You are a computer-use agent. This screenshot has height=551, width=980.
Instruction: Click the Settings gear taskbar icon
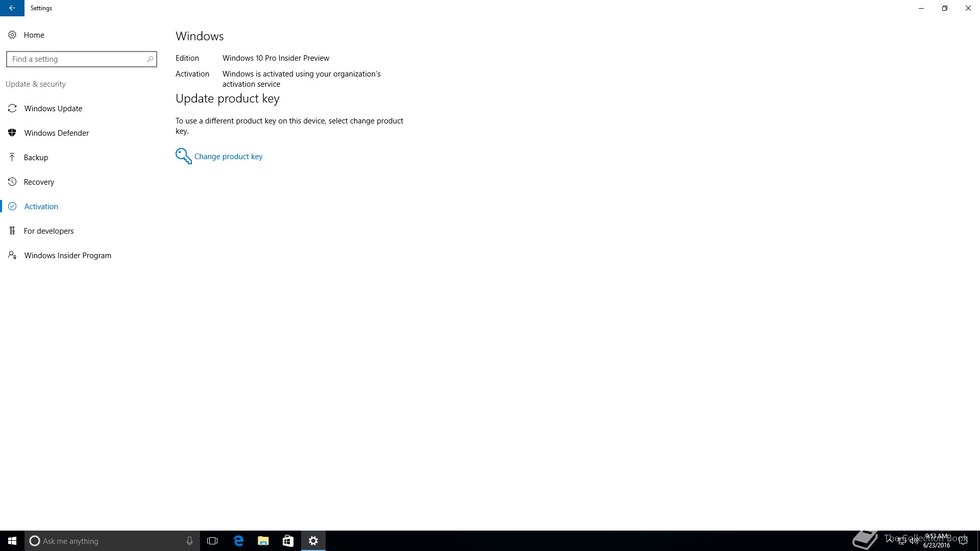(x=313, y=541)
